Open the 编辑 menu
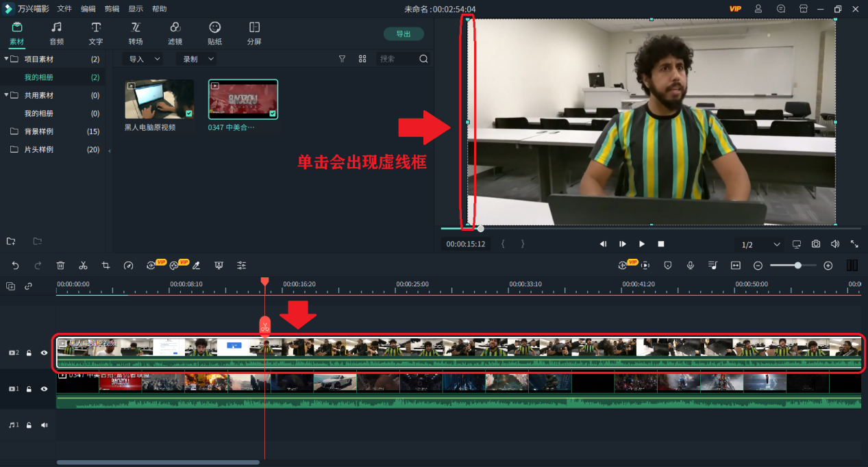 coord(88,9)
